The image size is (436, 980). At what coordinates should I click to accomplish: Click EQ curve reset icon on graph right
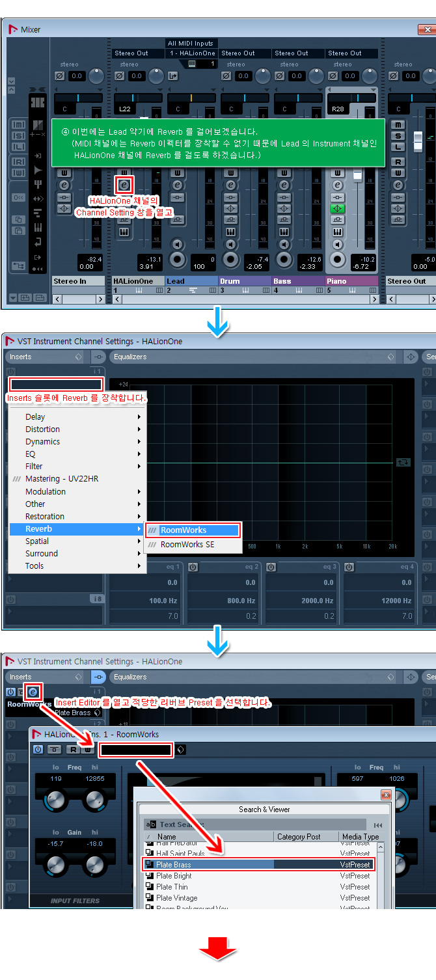click(403, 462)
